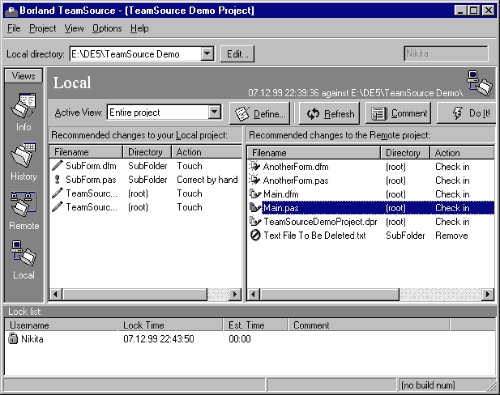Select Nikita lock list entry

click(32, 339)
